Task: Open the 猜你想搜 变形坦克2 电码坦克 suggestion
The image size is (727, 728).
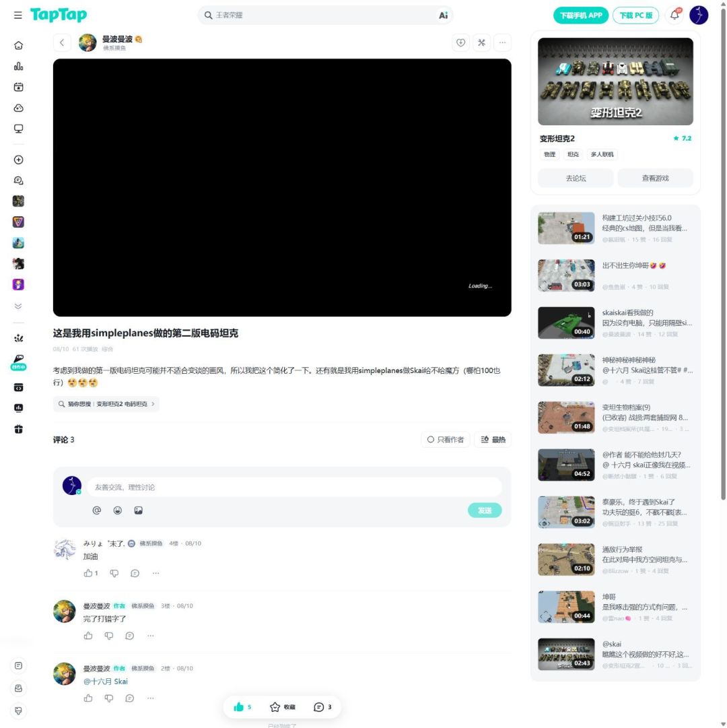Action: [x=106, y=404]
